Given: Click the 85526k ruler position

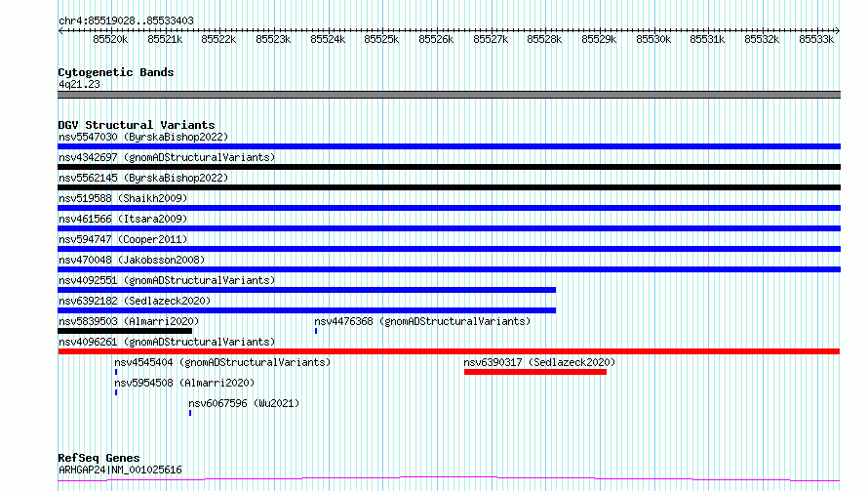Looking at the screenshot, I should [x=436, y=39].
